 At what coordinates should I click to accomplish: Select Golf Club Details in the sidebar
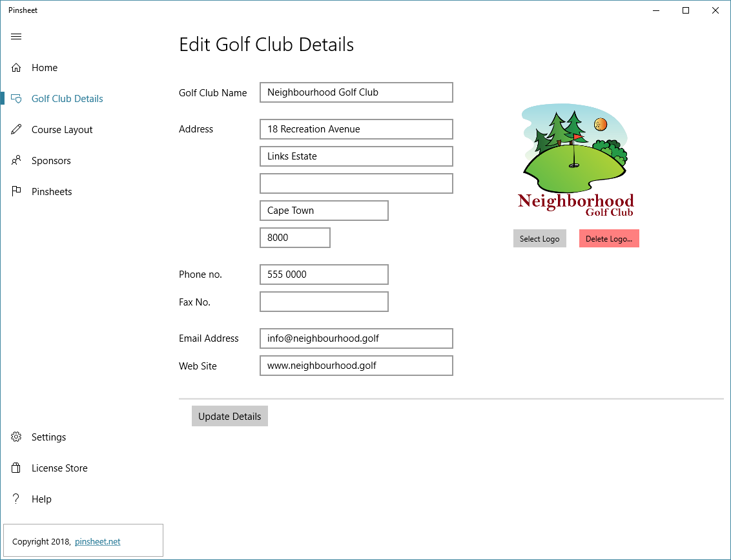67,99
